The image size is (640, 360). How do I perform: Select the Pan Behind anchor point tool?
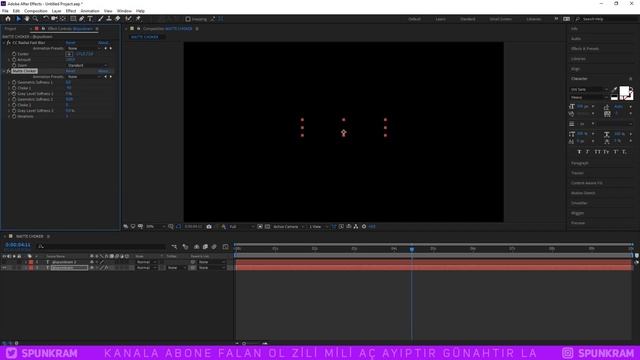pos(62,19)
